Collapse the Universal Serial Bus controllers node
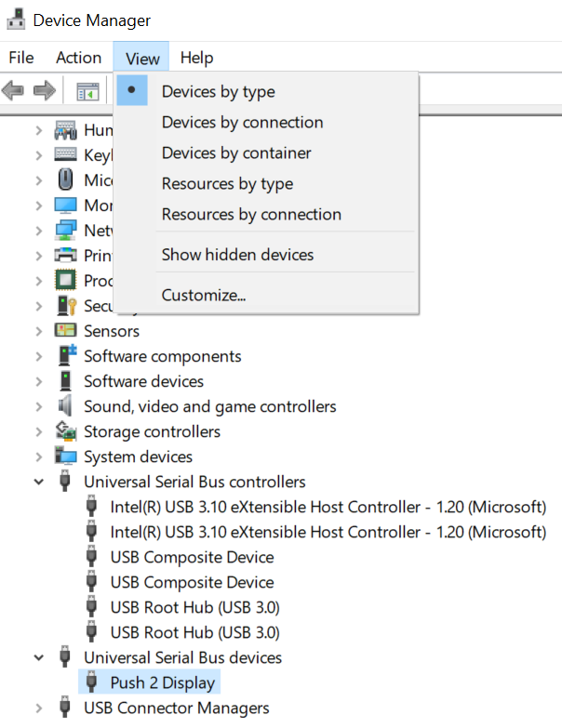Viewport: 562px width, 728px height. (38, 482)
